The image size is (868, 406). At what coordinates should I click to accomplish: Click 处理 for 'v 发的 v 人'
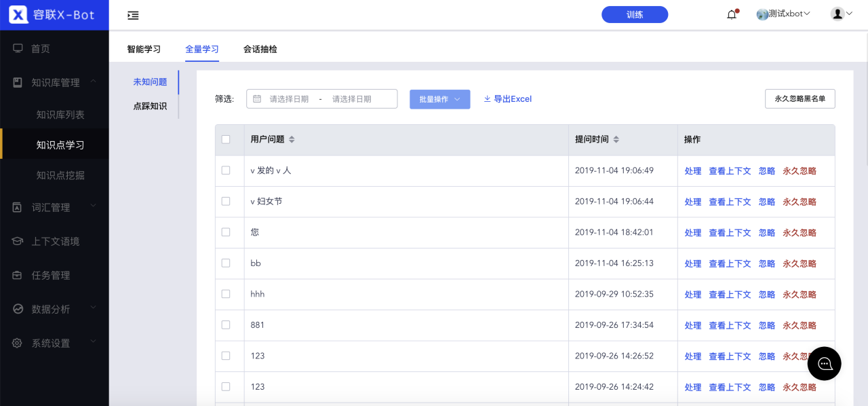[x=693, y=171]
